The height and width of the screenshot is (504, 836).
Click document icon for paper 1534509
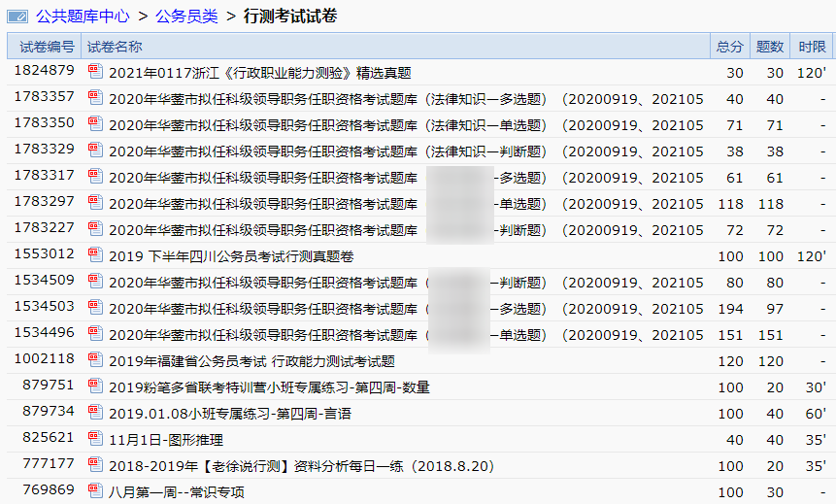click(95, 281)
